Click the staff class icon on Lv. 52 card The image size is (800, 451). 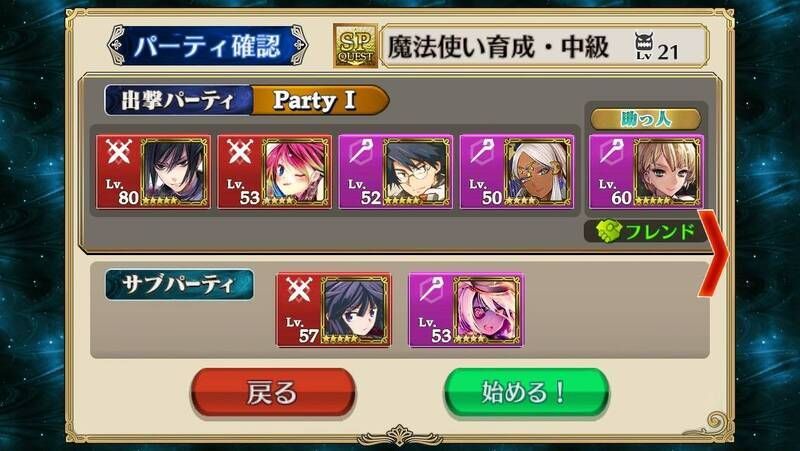point(361,152)
